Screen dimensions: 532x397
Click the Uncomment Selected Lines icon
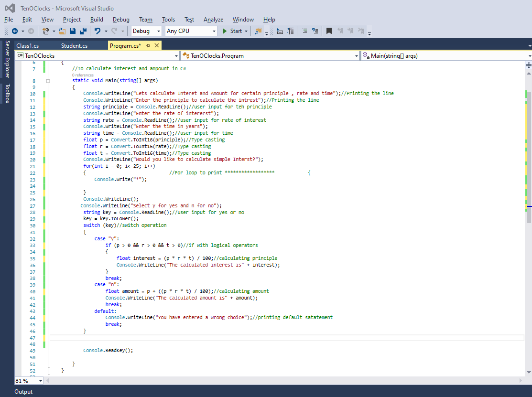(315, 31)
